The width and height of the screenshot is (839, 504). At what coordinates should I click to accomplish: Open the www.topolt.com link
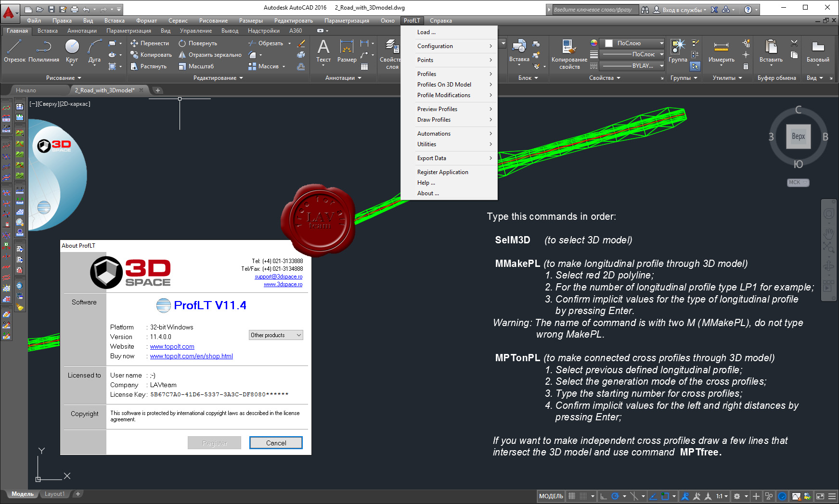pos(172,347)
